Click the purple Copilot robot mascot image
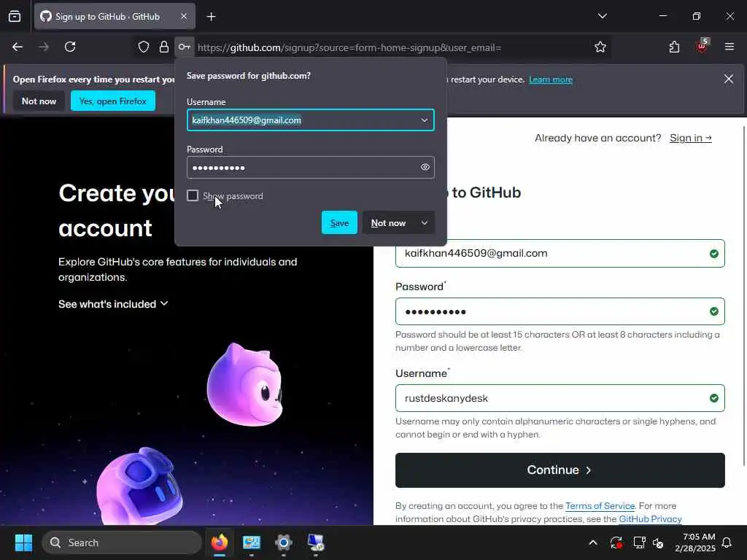 pos(139,486)
